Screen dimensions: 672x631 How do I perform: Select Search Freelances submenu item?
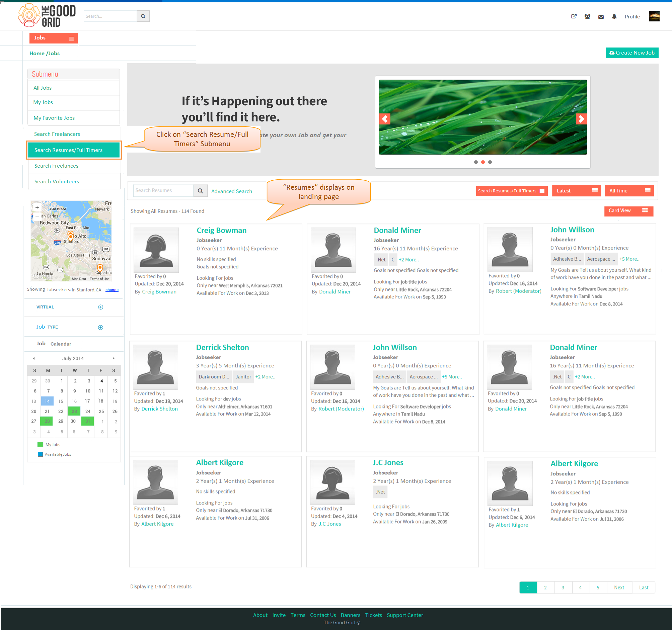[74, 166]
